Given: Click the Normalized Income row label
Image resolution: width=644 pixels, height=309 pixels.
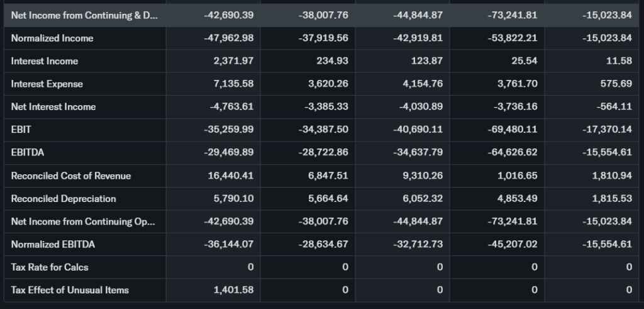Looking at the screenshot, I should (x=52, y=38).
